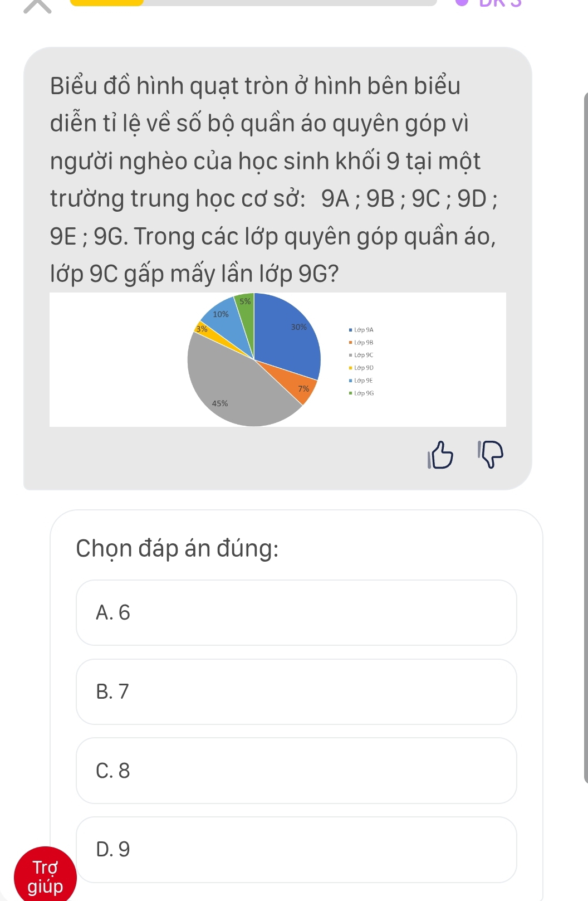Click the purple dot indicator at top right
The height and width of the screenshot is (901, 588).
pos(462,2)
